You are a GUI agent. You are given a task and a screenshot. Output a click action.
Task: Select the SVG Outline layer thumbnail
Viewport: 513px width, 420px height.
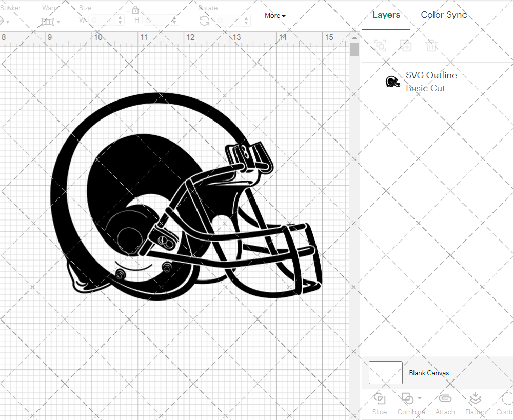392,82
